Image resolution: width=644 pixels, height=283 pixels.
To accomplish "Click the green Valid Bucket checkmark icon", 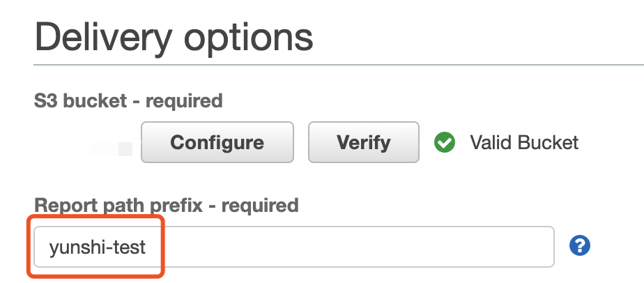I will (x=445, y=142).
